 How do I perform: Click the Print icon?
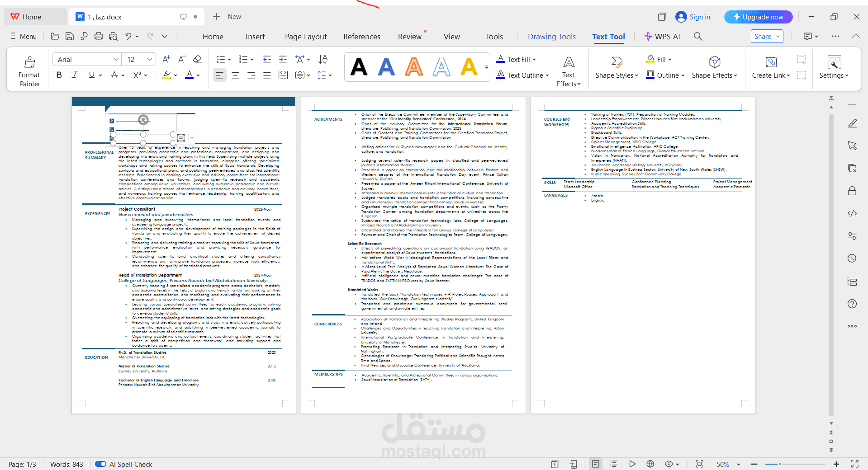click(x=98, y=36)
